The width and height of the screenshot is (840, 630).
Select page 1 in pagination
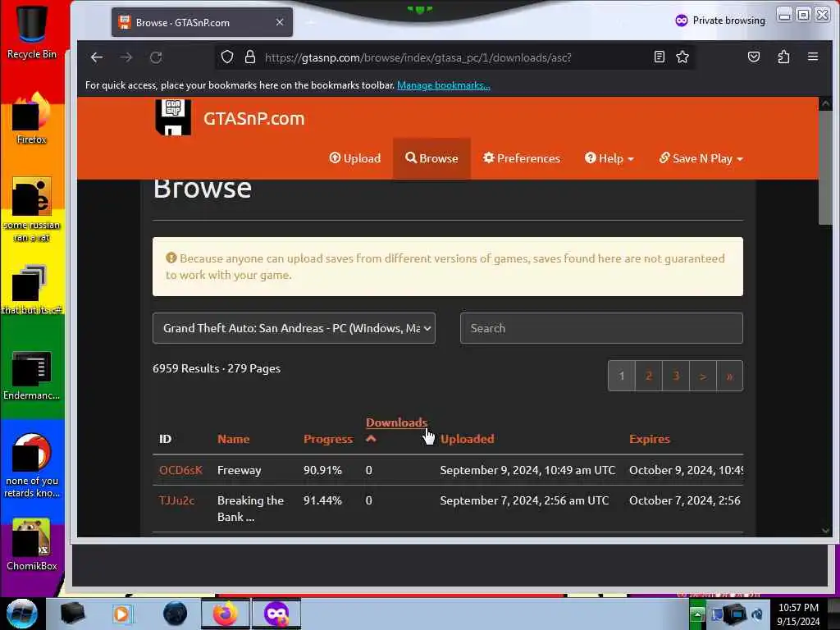coord(622,376)
